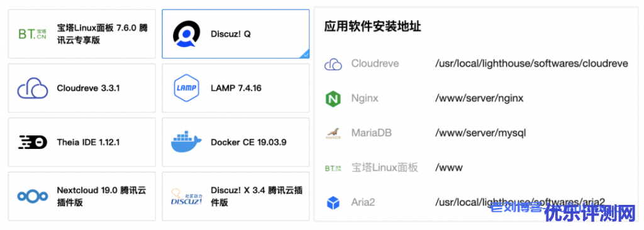The width and height of the screenshot is (644, 230).
Task: Click the Discuz! X logo icon
Action: (186, 197)
